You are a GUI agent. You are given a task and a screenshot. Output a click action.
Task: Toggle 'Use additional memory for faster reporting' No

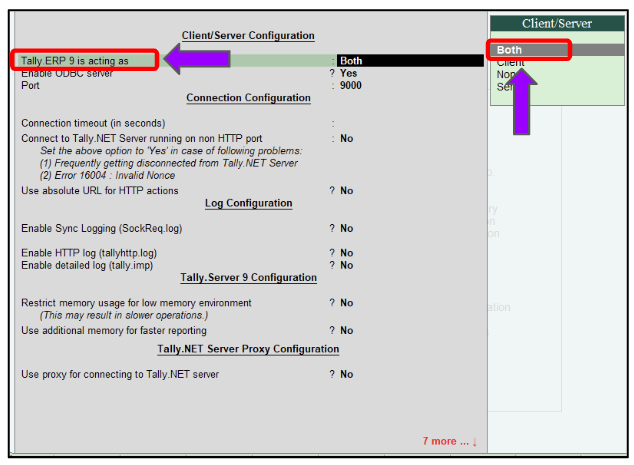(x=347, y=330)
